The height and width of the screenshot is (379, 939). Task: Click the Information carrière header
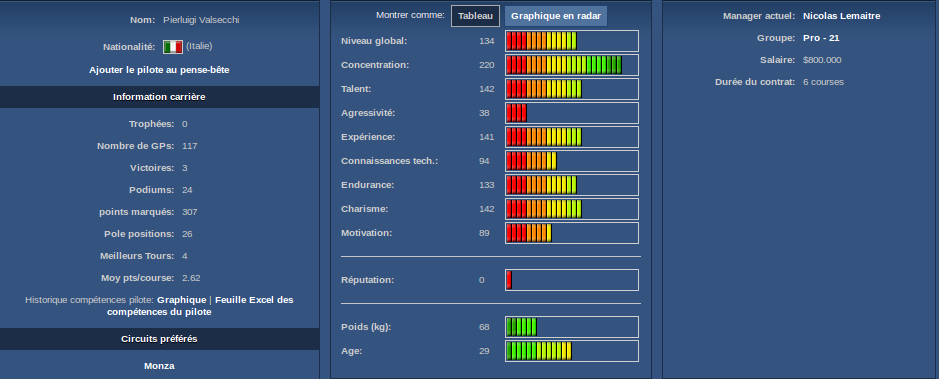tap(159, 97)
